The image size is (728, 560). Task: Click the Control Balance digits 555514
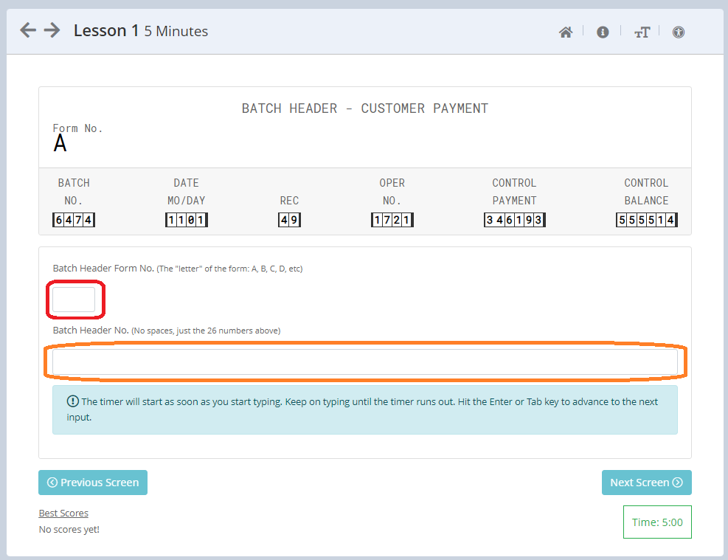[x=646, y=220]
